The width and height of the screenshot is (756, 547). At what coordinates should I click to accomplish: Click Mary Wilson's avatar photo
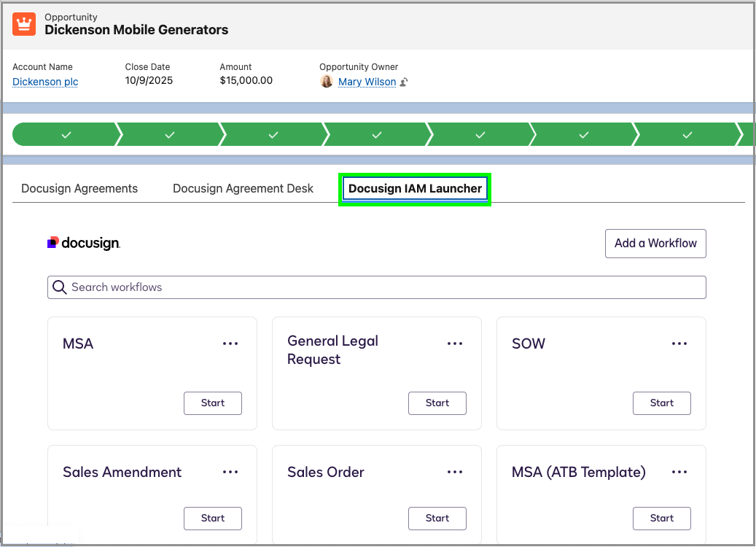[327, 82]
